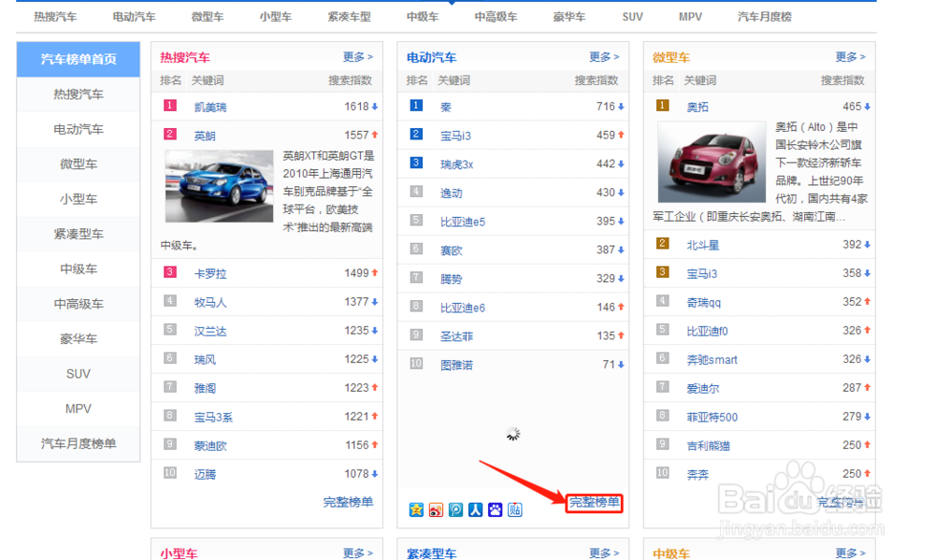
Task: Share to Qzone via yellow star icon
Action: [x=416, y=510]
